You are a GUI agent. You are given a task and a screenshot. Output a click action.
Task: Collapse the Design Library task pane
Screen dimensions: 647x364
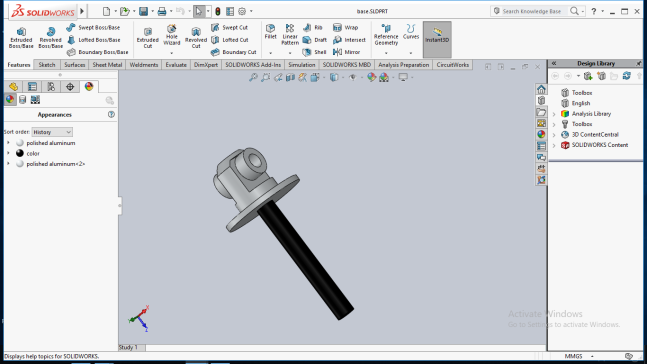[554, 63]
